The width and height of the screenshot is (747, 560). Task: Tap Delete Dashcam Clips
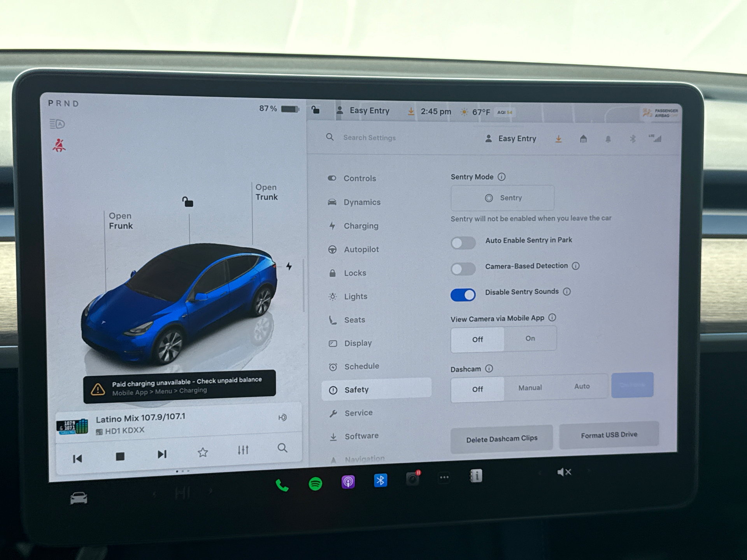point(501,438)
